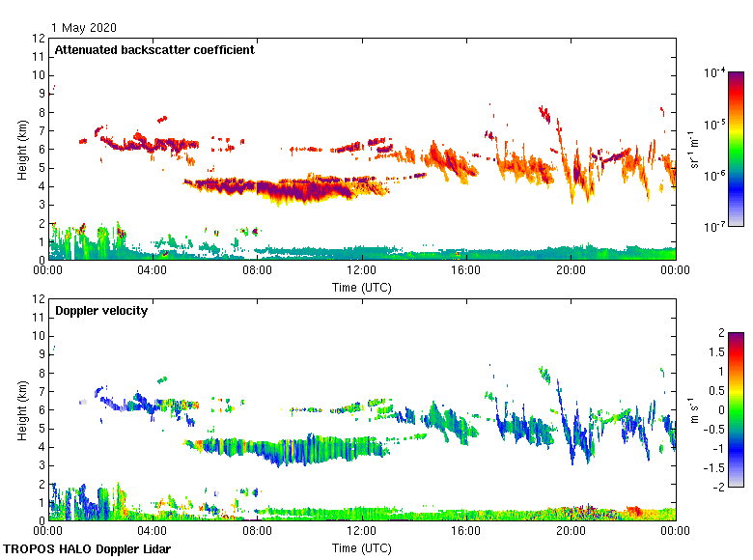The image size is (753, 560).
Task: Click the "TROPOS HALO Doppler Lidar" footer text
Action: [x=89, y=548]
